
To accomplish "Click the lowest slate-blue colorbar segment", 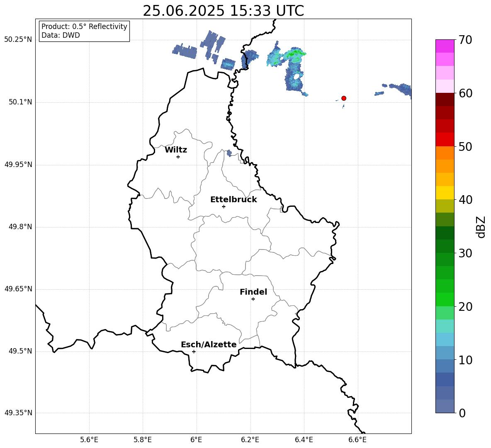I will [x=445, y=406].
